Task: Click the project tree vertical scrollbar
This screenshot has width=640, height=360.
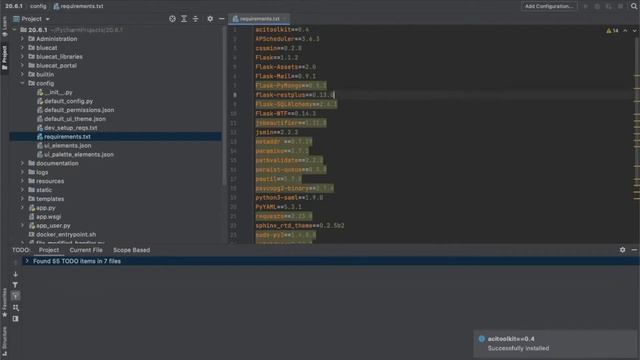Action: click(224, 105)
